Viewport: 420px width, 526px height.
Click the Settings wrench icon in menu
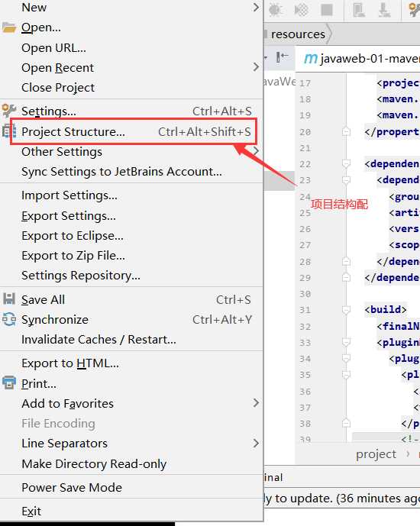point(8,111)
